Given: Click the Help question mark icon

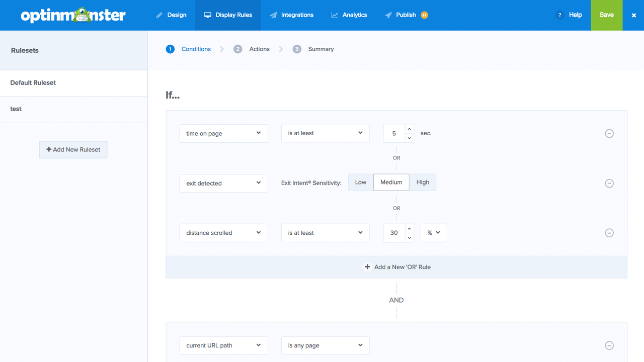Looking at the screenshot, I should coord(559,15).
